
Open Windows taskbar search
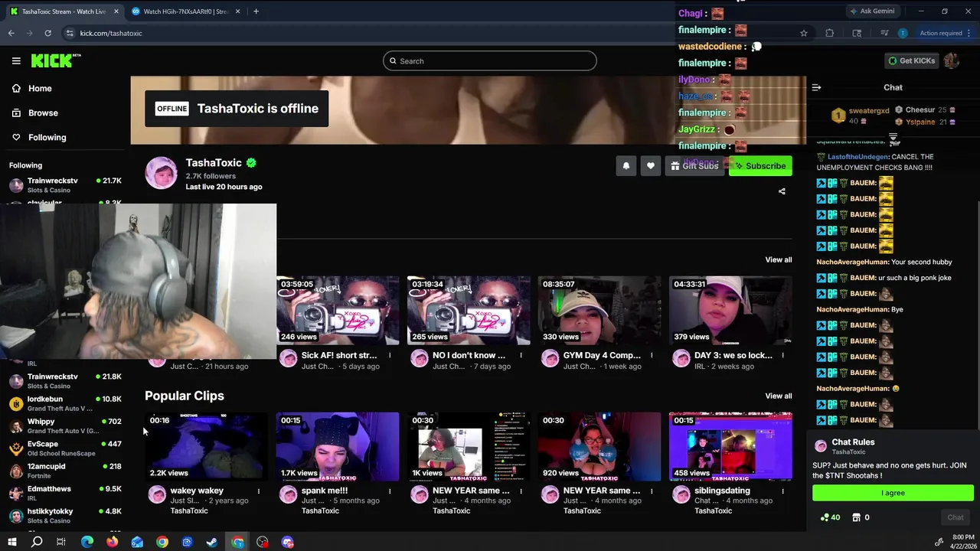click(x=36, y=542)
